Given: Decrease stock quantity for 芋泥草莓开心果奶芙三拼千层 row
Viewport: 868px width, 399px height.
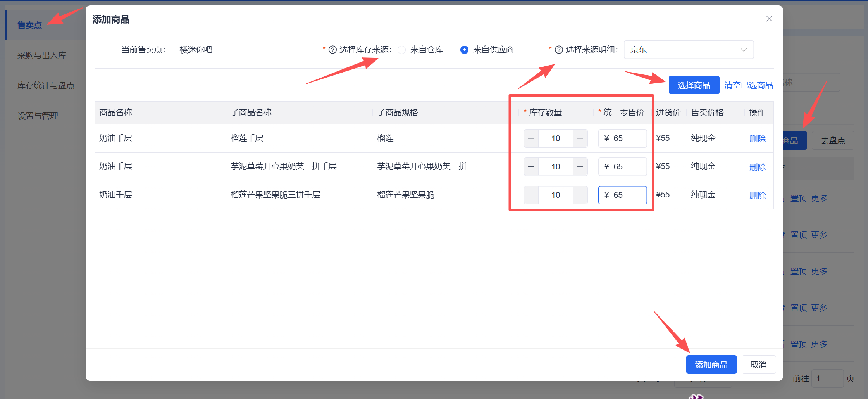Looking at the screenshot, I should 531,167.
